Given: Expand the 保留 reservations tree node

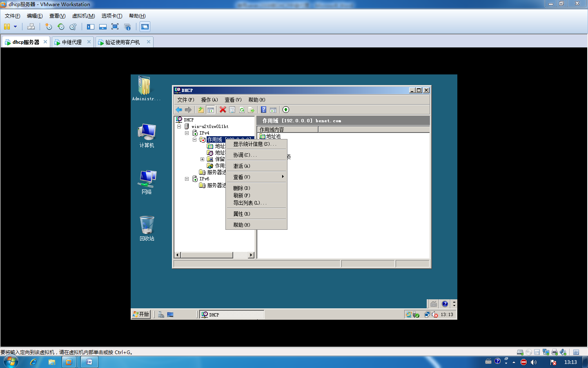Looking at the screenshot, I should pos(202,159).
